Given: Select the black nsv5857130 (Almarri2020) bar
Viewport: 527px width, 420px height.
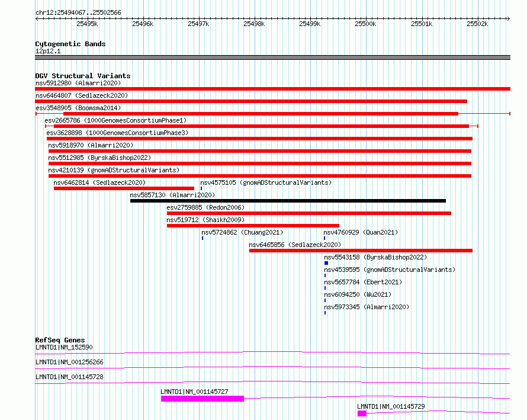Looking at the screenshot, I should tap(288, 201).
